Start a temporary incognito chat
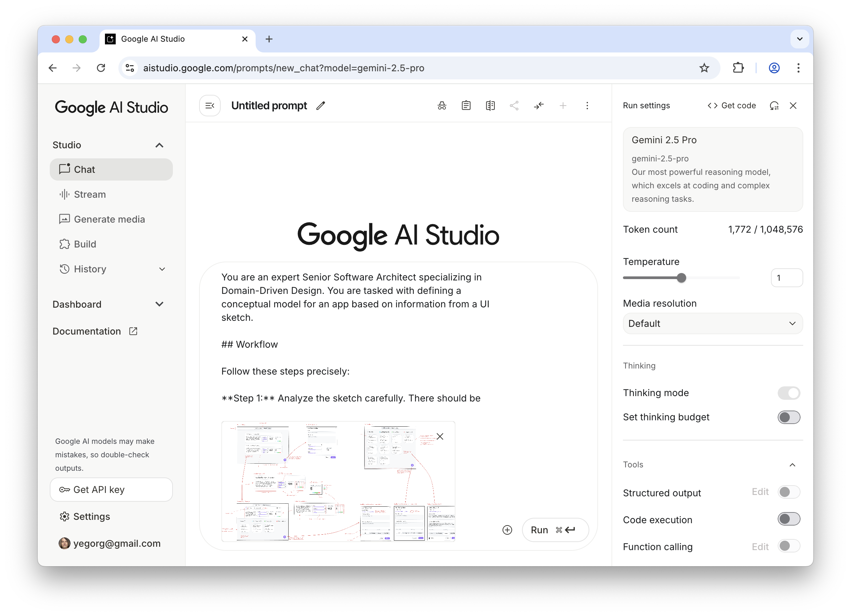851x616 pixels. pyautogui.click(x=442, y=106)
